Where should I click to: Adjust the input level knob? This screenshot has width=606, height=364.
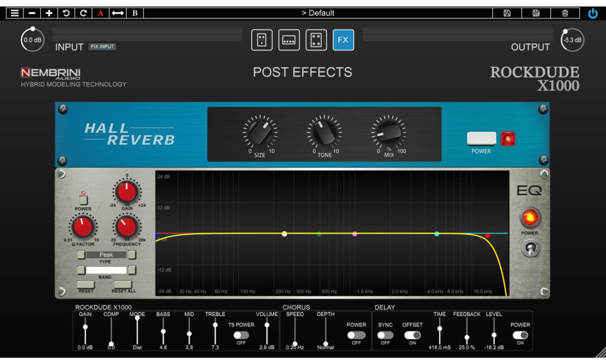[33, 40]
